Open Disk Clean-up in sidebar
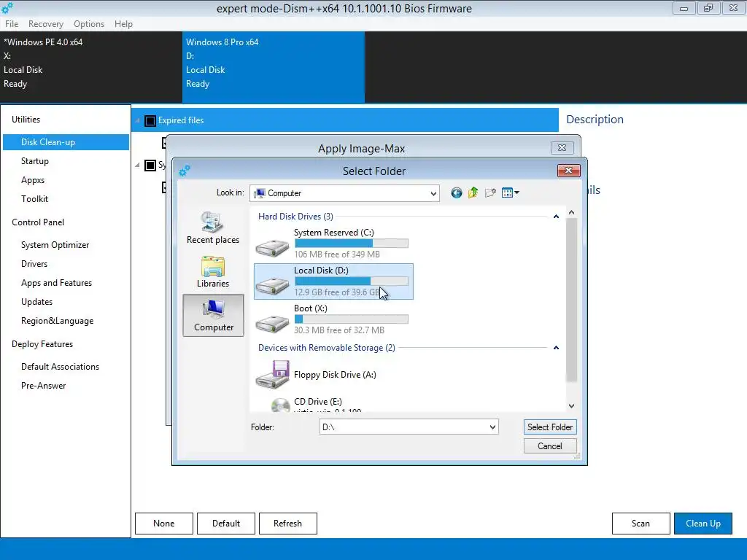The image size is (747, 560). pyautogui.click(x=66, y=142)
